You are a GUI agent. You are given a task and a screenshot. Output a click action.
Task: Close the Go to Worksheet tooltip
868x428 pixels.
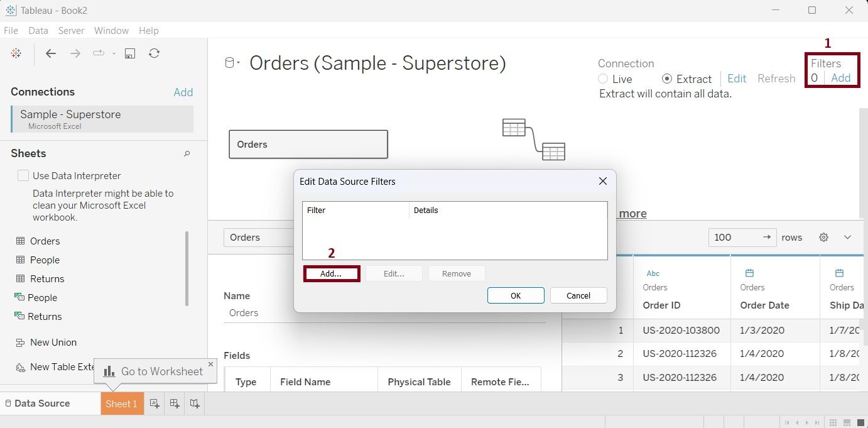coord(210,364)
